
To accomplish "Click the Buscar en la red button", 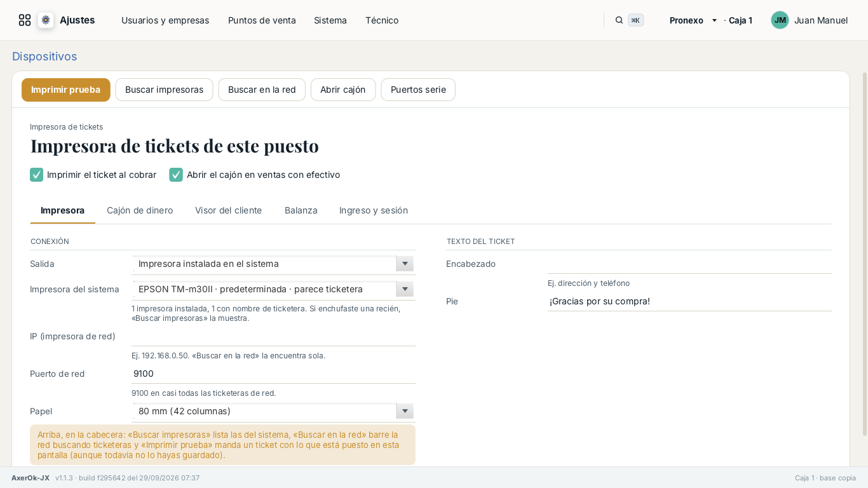I will (262, 90).
